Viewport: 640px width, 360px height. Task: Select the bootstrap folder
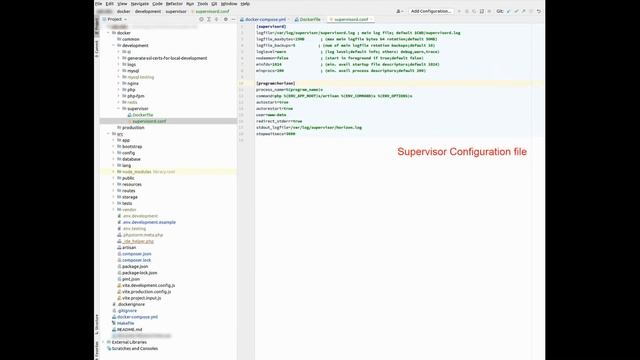132,147
